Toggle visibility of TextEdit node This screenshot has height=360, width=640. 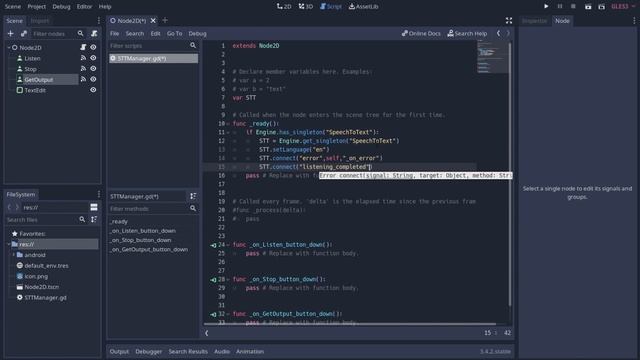point(93,90)
